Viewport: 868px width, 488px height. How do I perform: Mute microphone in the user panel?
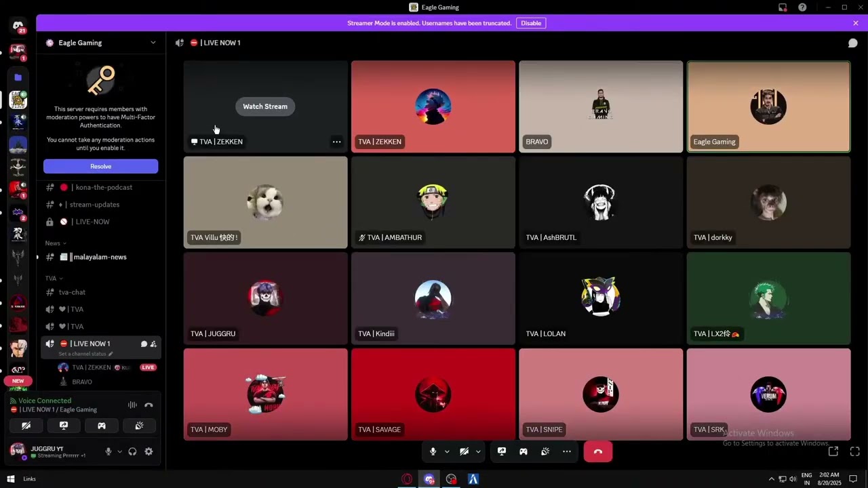[x=108, y=451]
